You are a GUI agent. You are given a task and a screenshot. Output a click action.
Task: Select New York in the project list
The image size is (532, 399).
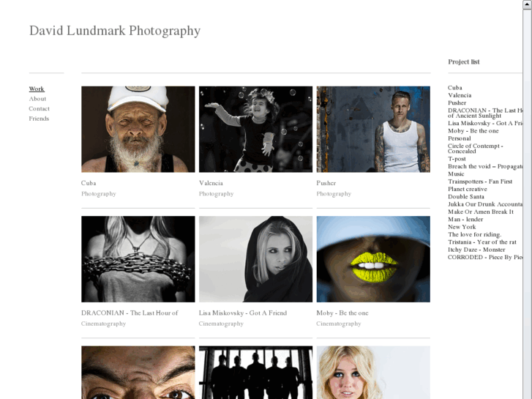coord(462,227)
